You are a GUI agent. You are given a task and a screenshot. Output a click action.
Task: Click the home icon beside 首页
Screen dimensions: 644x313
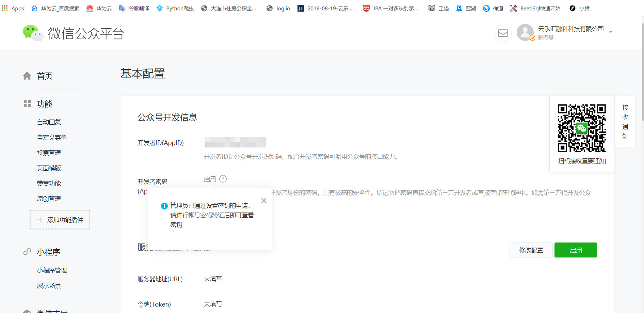[27, 76]
